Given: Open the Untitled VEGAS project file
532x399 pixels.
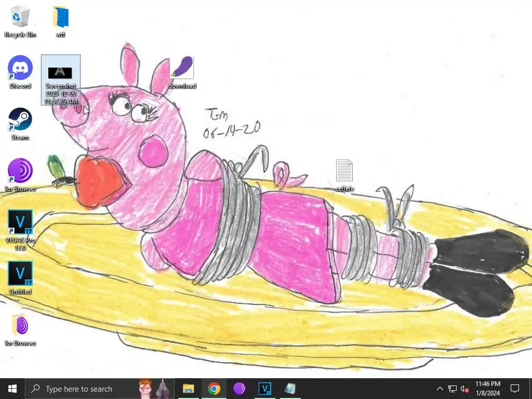Looking at the screenshot, I should click(20, 278).
